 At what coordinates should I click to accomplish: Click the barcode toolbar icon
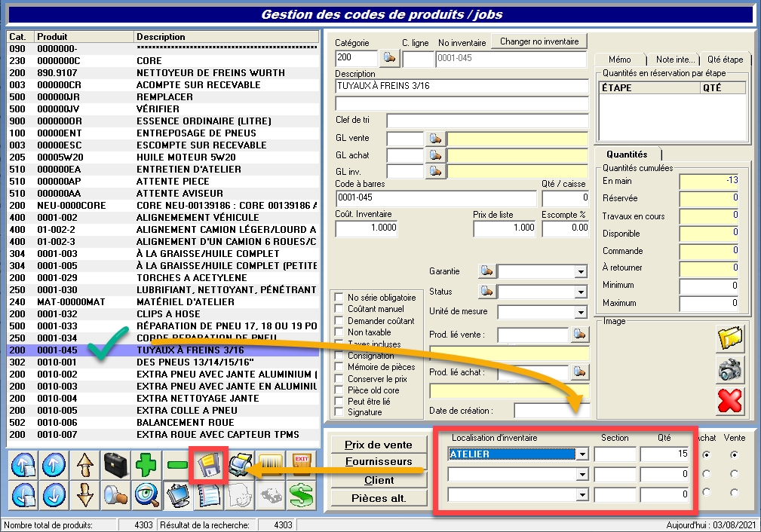pyautogui.click(x=271, y=465)
